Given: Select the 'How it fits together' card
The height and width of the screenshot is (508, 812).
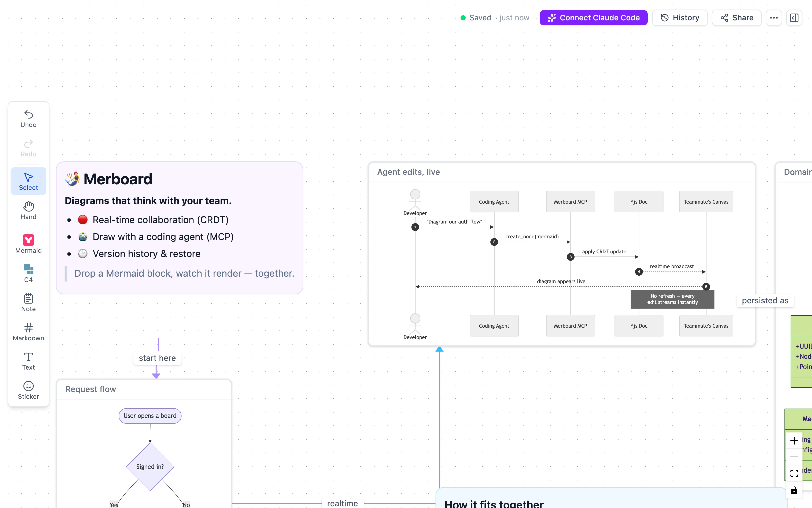Looking at the screenshot, I should coord(611,498).
